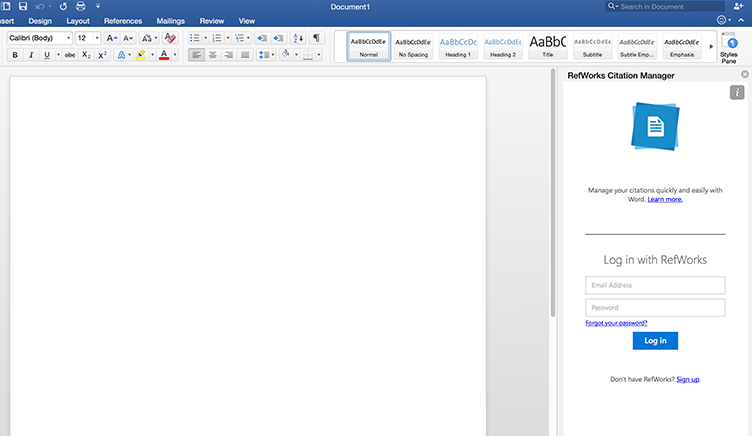Apply the yellow text highlight color
This screenshot has height=436, width=752.
(x=141, y=55)
